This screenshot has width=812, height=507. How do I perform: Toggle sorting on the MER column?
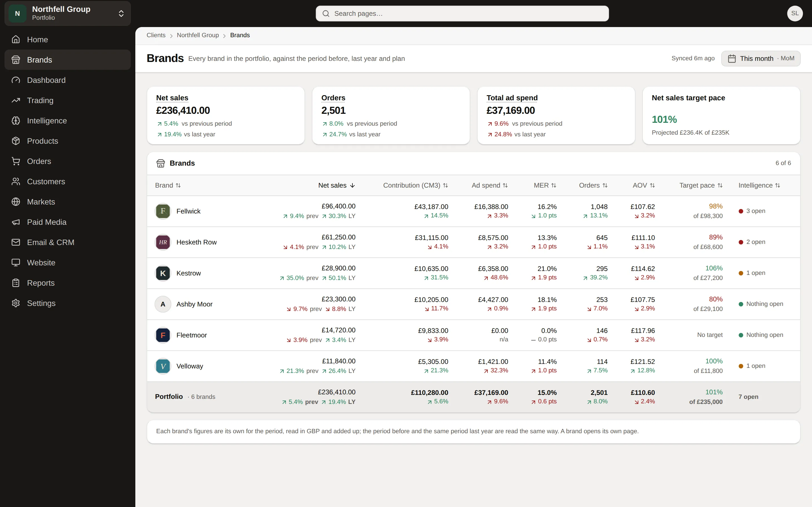[x=545, y=185]
